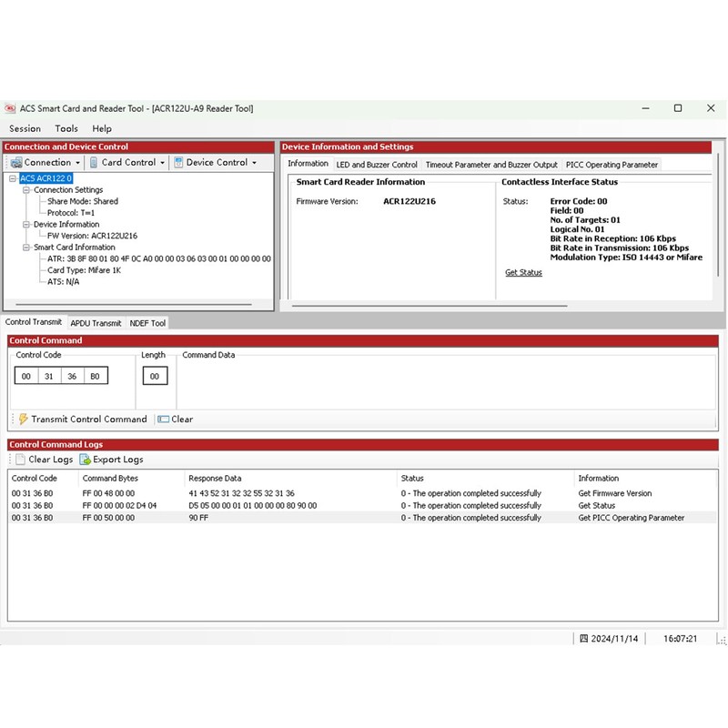The image size is (728, 728).
Task: Open the Device Control dropdown arrow
Action: pos(254,163)
